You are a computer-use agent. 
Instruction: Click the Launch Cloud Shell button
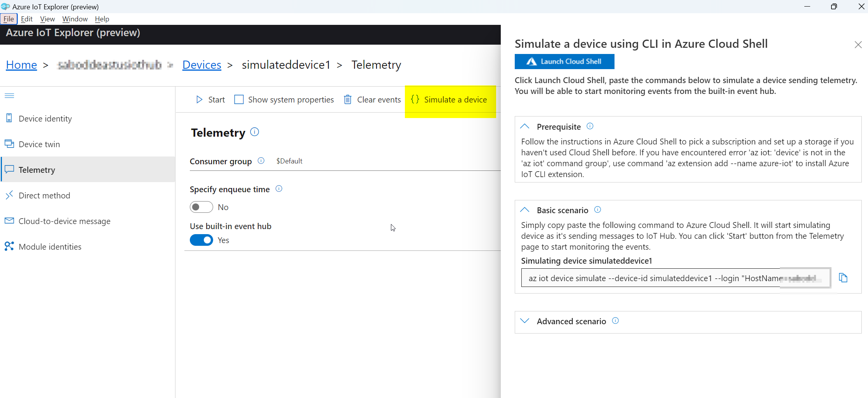click(x=564, y=61)
